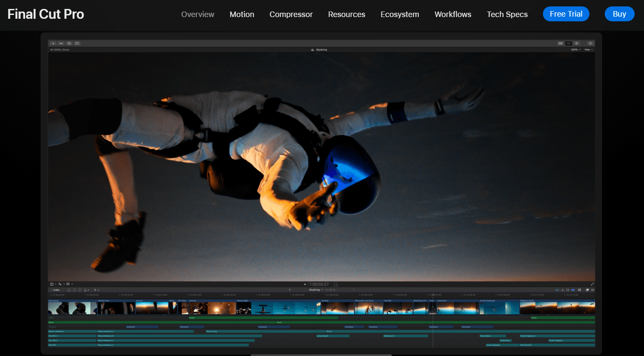Click the Append clip edit icon
Viewport: 644px width, 356px height.
[80, 290]
